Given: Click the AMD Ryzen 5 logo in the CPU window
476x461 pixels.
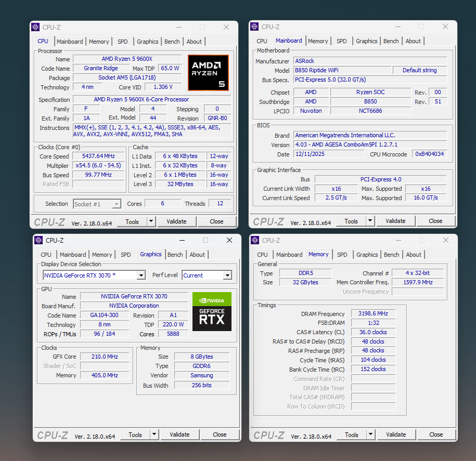Looking at the screenshot, I should [x=208, y=73].
